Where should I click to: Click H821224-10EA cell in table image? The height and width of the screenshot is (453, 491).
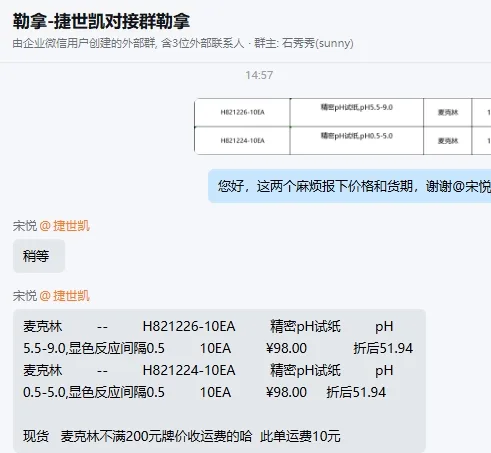click(242, 141)
